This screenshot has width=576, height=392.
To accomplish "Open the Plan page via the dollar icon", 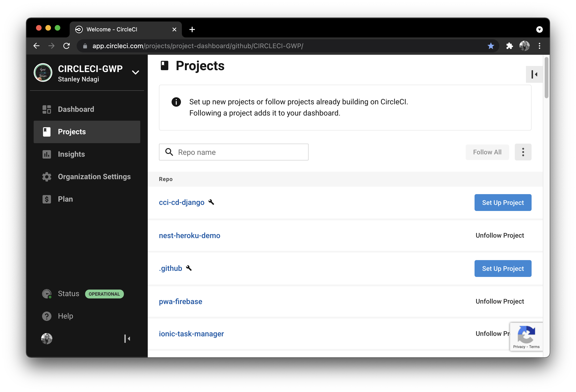I will [47, 199].
